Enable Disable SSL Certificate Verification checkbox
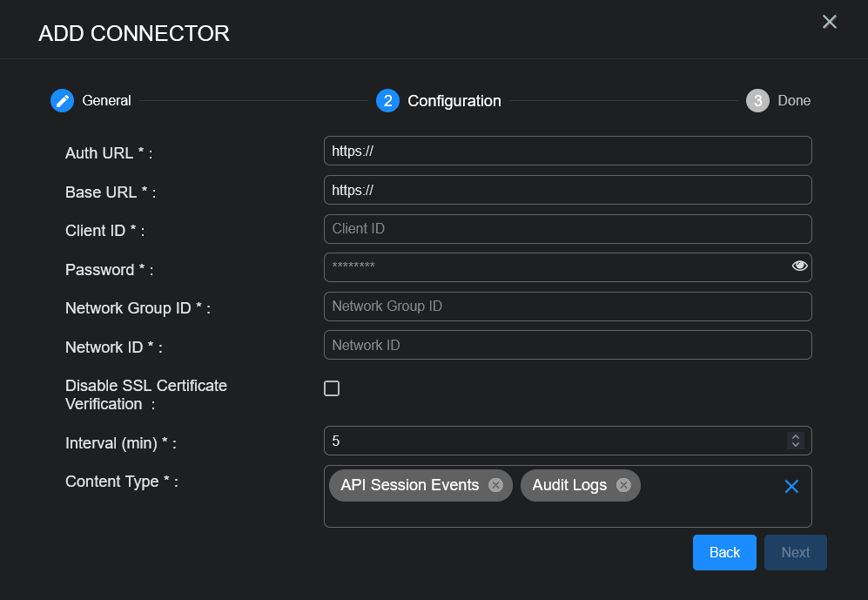 click(332, 388)
